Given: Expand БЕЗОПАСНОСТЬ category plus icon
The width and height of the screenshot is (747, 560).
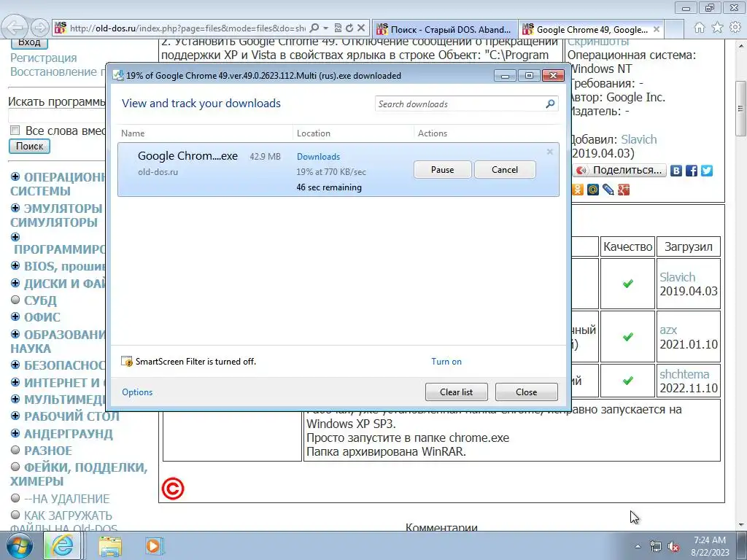Looking at the screenshot, I should point(15,365).
